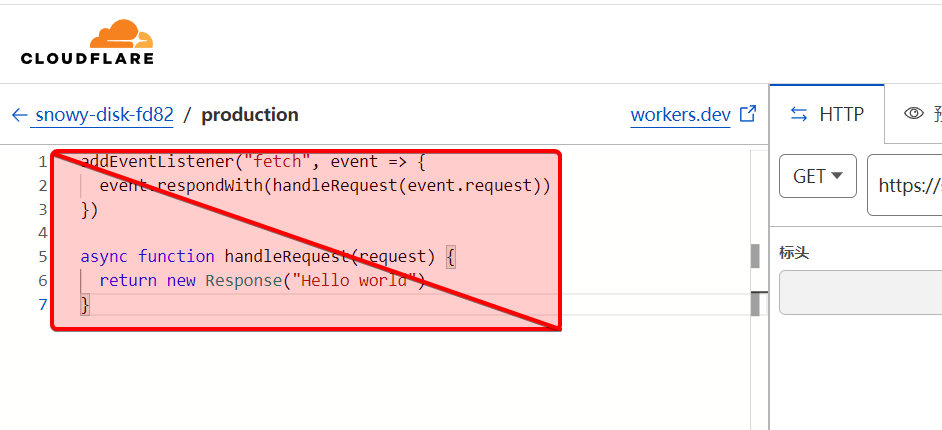Click line number 5 in the editor gutter
This screenshot has height=430, width=942.
point(42,257)
